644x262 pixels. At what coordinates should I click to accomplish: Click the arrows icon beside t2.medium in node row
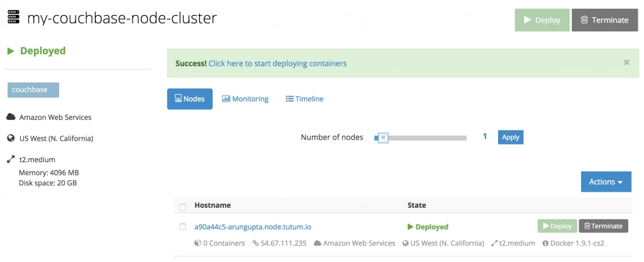click(x=494, y=243)
